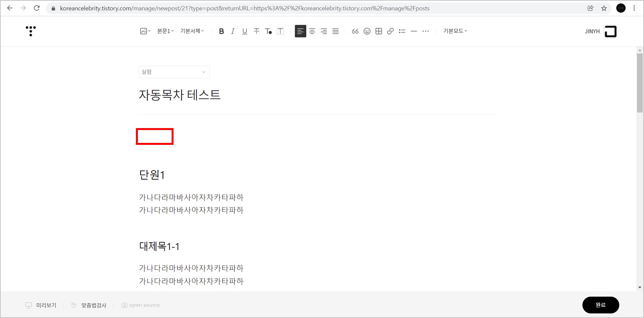The height and width of the screenshot is (318, 644).
Task: Run the 맞춤법검사 spell check
Action: point(88,305)
